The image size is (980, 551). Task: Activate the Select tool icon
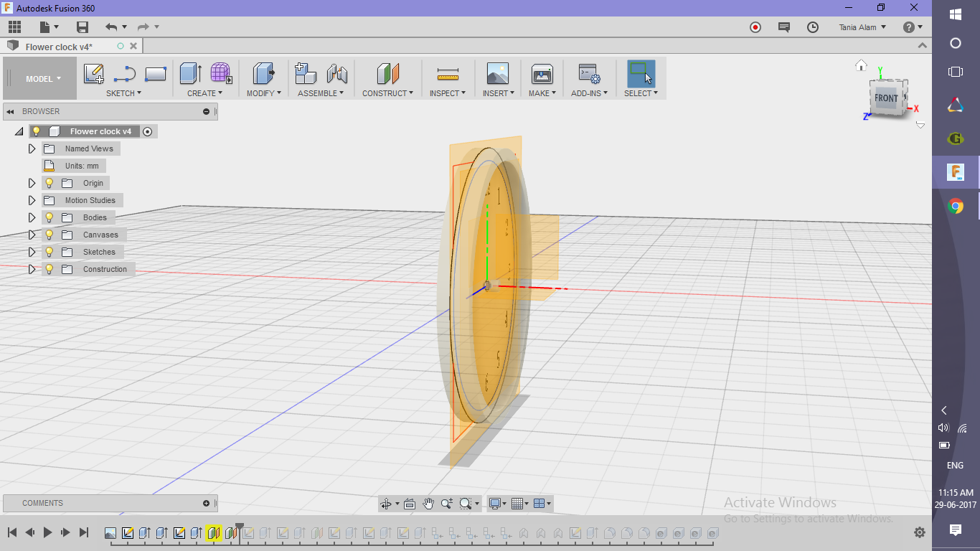point(641,74)
